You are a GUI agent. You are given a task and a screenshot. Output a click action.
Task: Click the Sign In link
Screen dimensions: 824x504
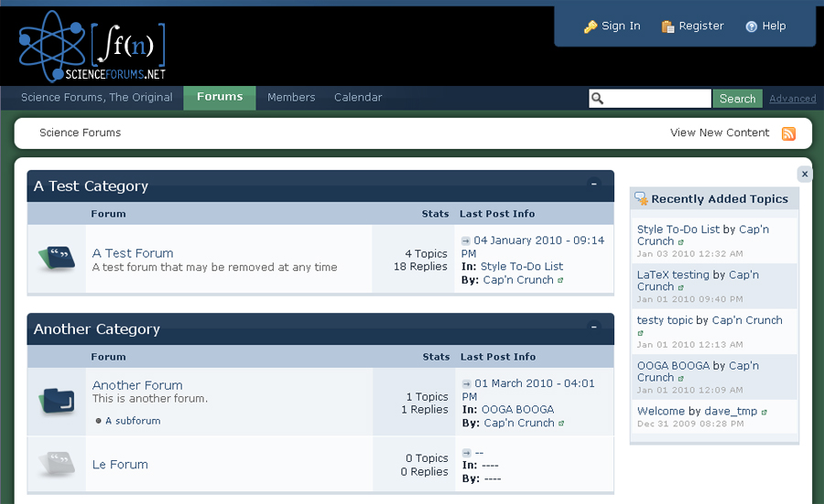(x=621, y=26)
